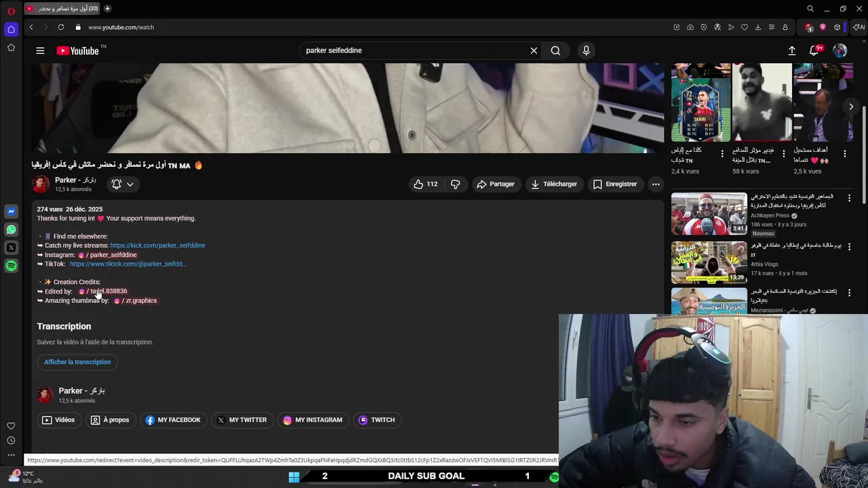
Task: Open notification bell dropdown for Parker
Action: coord(123,184)
